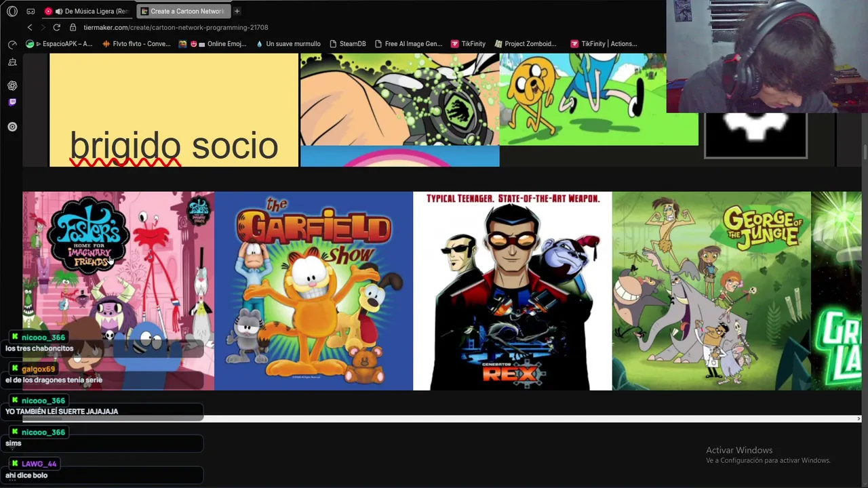Image resolution: width=868 pixels, height=488 pixels.
Task: Open the Online Emoj... bookmark
Action: [212, 43]
